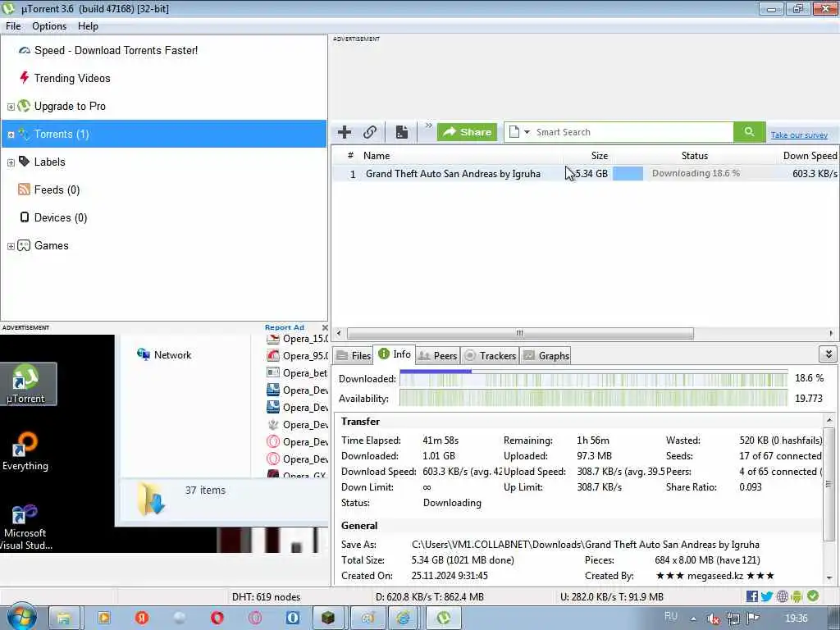Click the Info pane scrollbar up arrow
The image size is (840, 630).
point(829,421)
